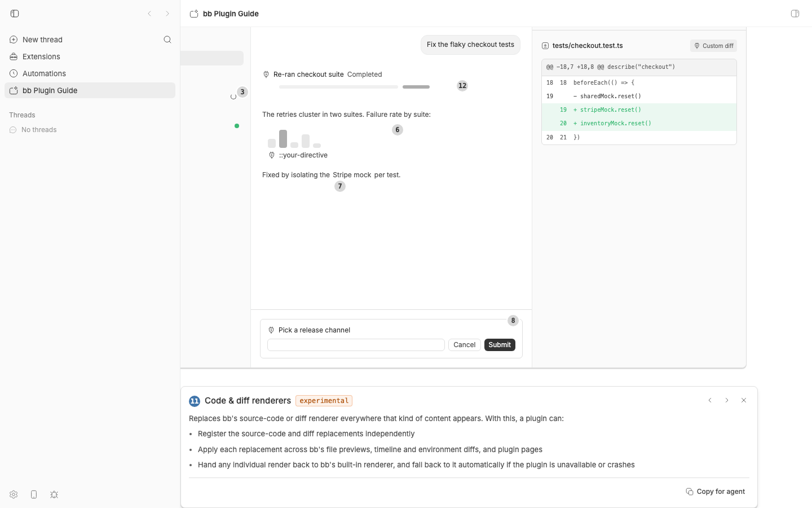Click the Custom diff badge
This screenshot has height=508, width=812.
[x=713, y=46]
